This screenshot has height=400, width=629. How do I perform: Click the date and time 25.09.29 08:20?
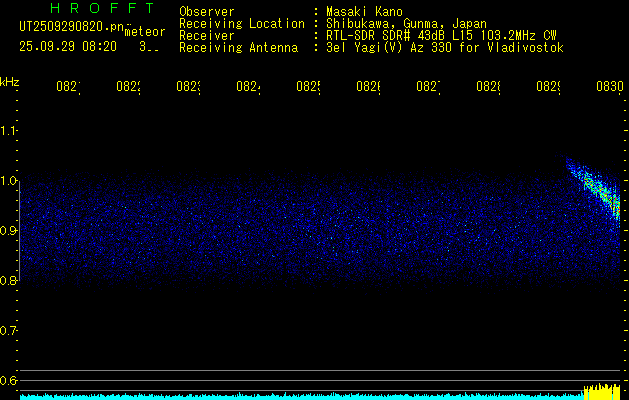68,46
